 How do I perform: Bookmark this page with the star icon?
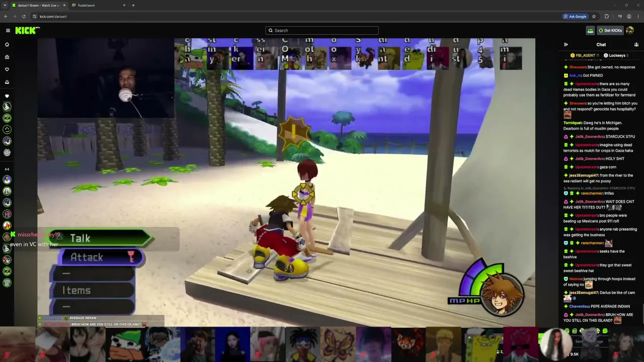coord(594,16)
